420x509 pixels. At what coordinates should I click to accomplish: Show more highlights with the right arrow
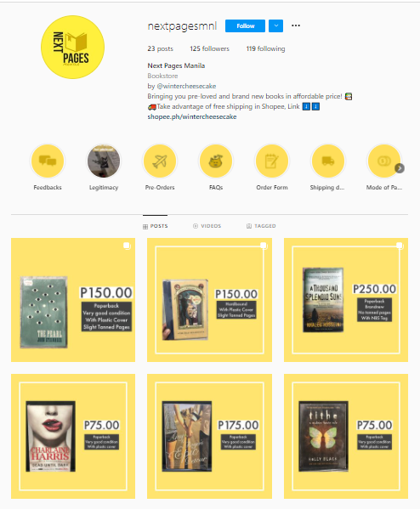point(400,168)
